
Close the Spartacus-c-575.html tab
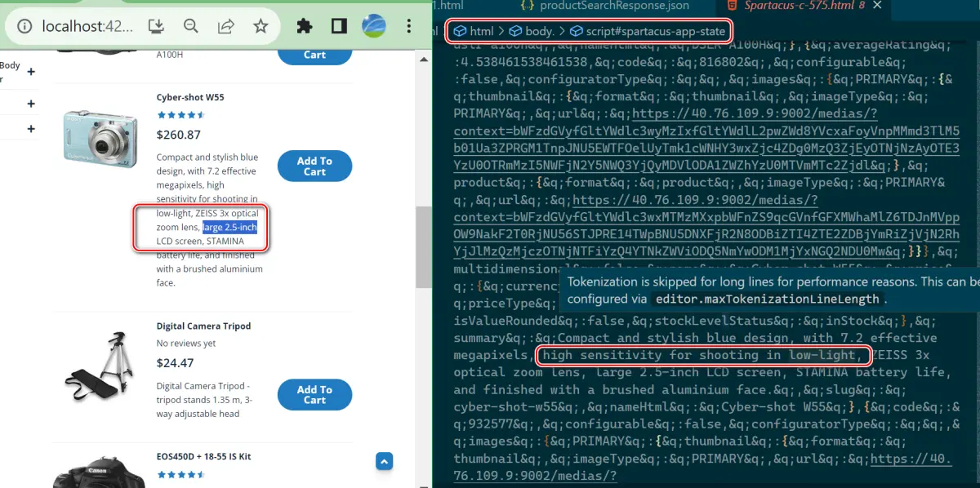click(x=877, y=6)
